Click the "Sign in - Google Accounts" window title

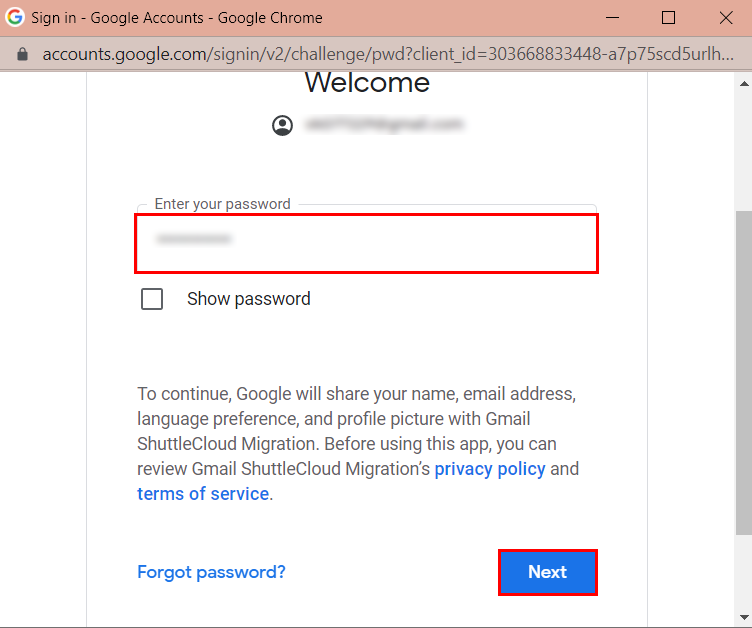click(177, 18)
